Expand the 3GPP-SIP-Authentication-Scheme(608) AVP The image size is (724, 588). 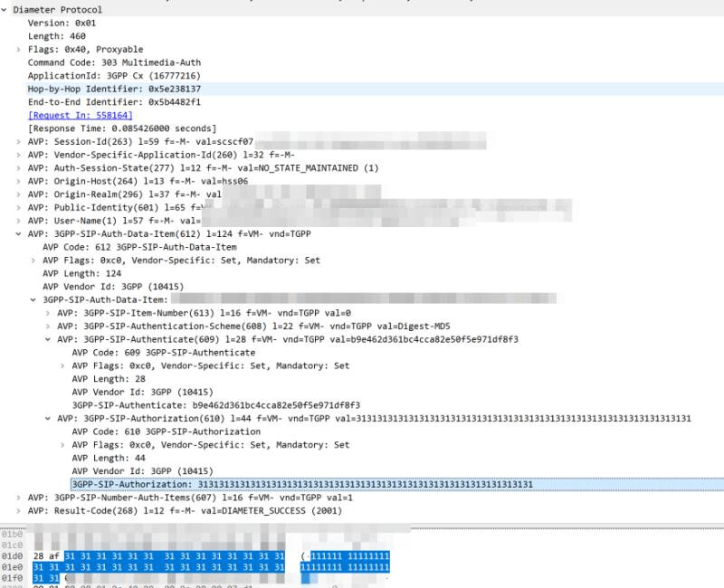(x=48, y=327)
